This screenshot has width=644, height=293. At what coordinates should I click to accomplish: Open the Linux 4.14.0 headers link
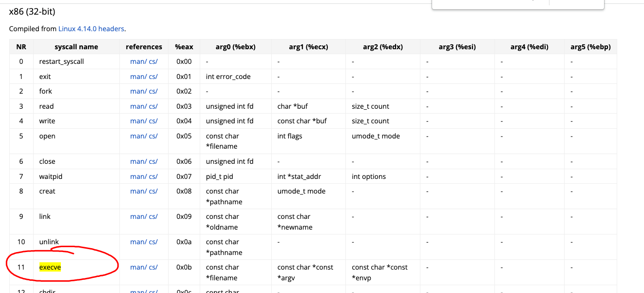(x=91, y=29)
